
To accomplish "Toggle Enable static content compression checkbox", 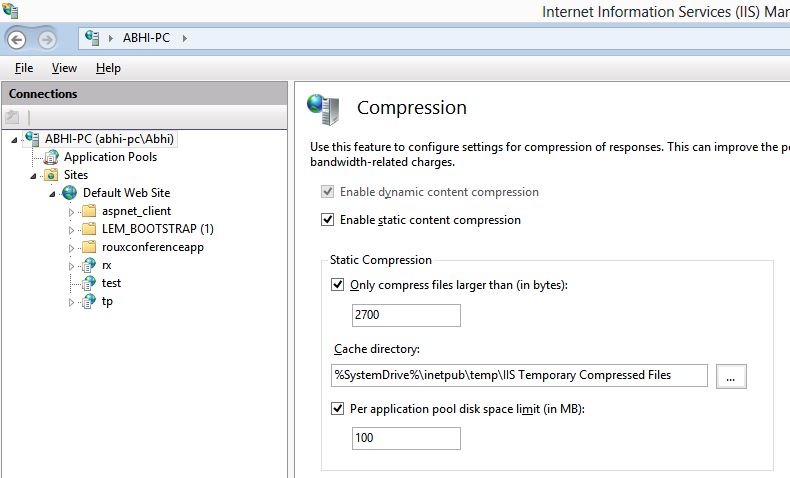I will coord(327,220).
